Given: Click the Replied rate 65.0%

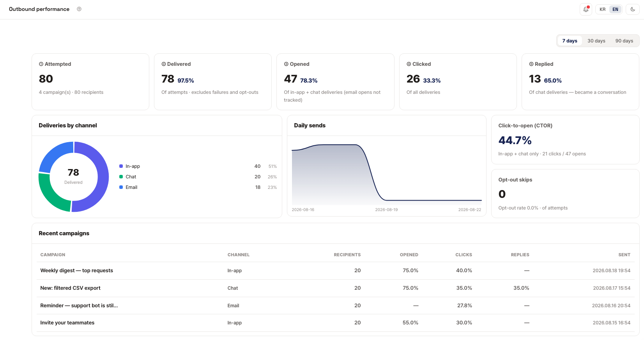Looking at the screenshot, I should (553, 81).
